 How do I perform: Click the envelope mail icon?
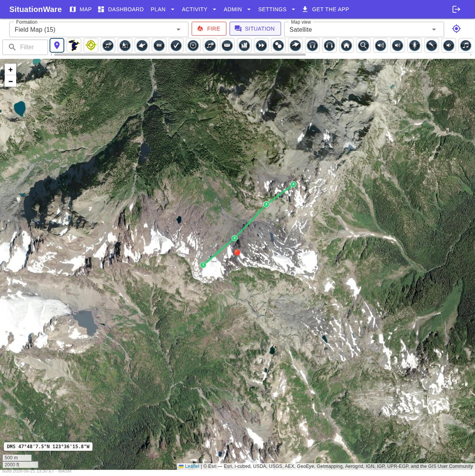(x=227, y=46)
